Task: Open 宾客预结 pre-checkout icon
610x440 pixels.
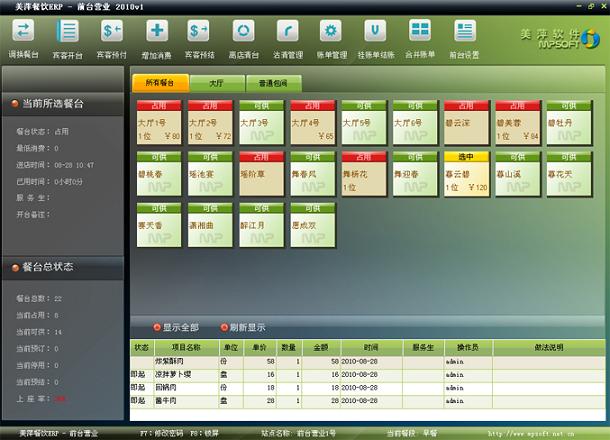Action: tap(199, 32)
